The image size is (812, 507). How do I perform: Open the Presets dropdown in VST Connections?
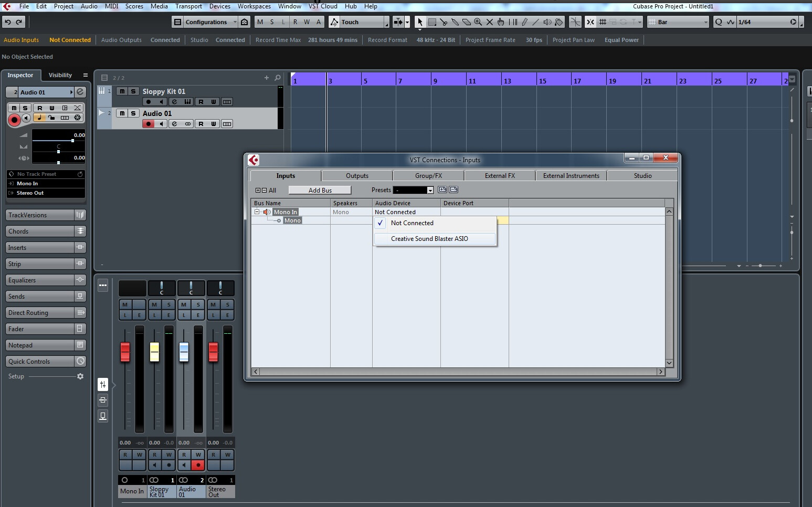click(x=430, y=190)
